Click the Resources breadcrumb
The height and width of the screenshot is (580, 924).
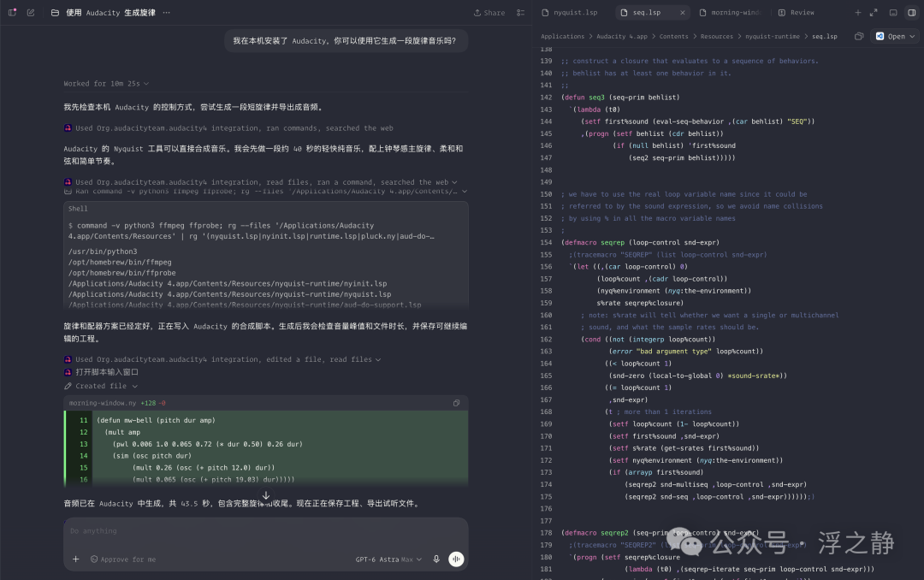717,37
